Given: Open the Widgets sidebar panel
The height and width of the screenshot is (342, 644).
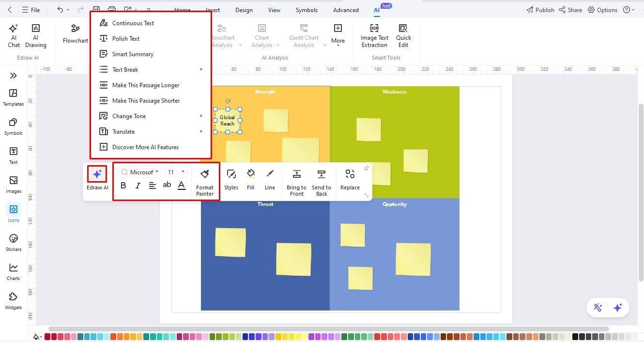Looking at the screenshot, I should tap(13, 301).
